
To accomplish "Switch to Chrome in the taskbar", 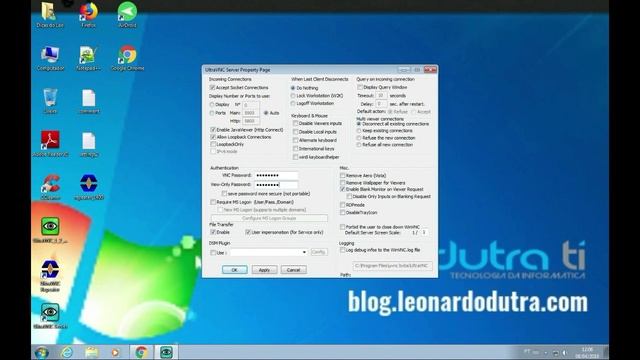I will point(142,352).
